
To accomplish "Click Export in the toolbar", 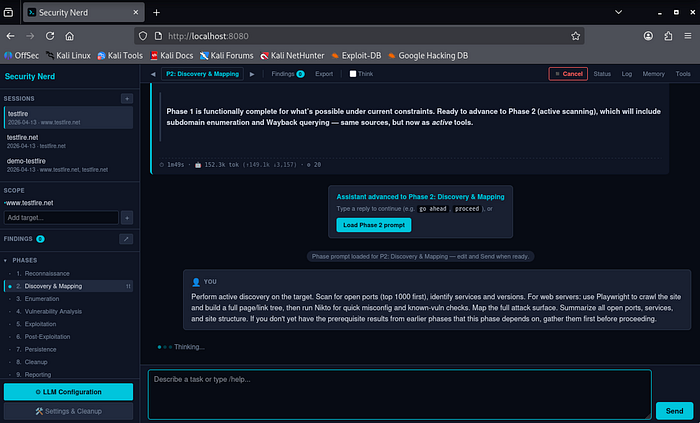I will (324, 74).
